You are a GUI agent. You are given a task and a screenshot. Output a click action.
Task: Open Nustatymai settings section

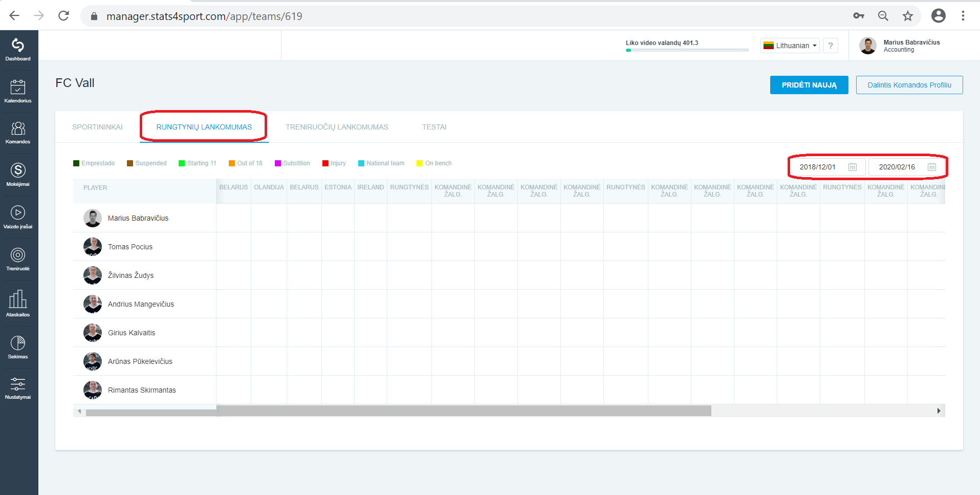coord(18,388)
